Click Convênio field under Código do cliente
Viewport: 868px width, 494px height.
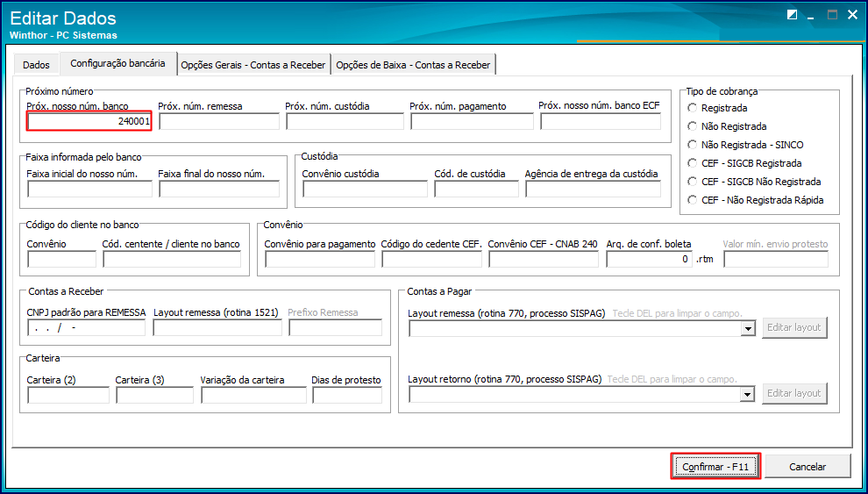[62, 259]
